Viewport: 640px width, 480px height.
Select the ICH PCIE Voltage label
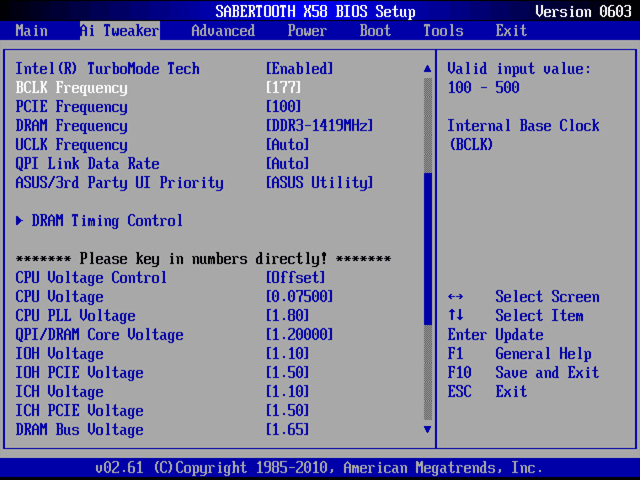click(x=80, y=411)
